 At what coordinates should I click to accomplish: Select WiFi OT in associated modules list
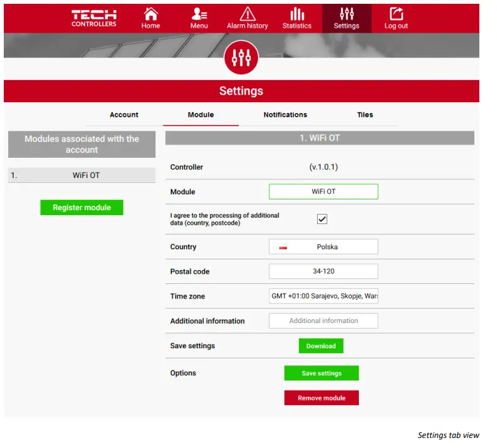coord(82,175)
